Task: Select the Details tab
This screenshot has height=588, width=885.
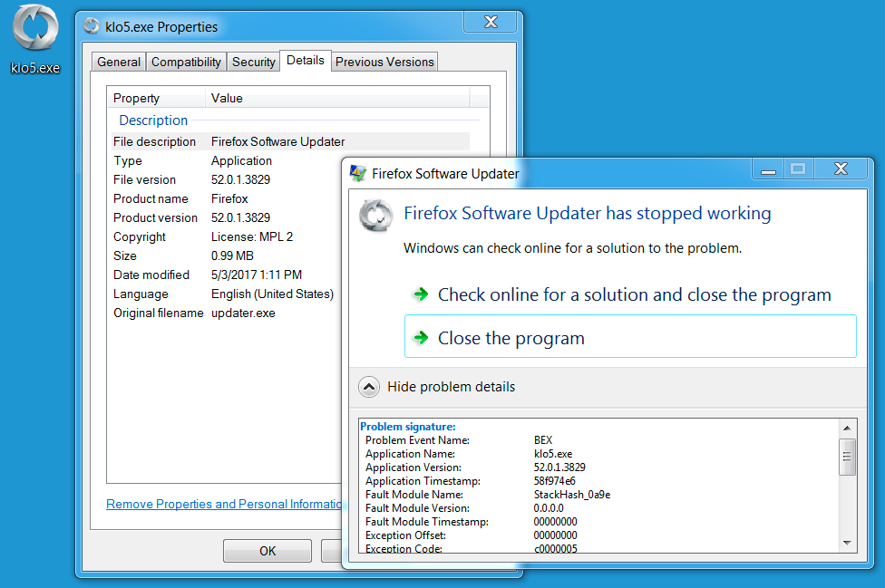Action: point(306,61)
